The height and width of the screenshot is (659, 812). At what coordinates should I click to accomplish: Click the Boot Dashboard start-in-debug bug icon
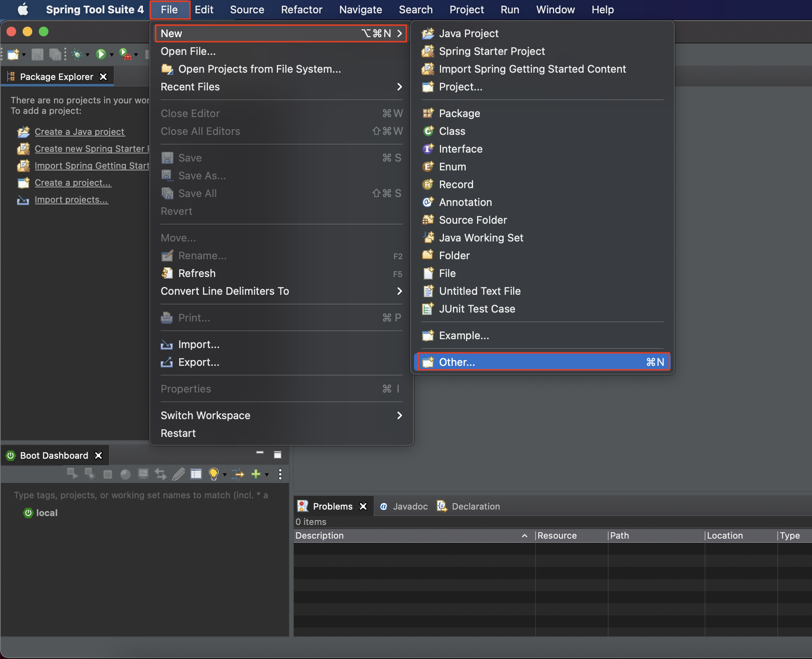[x=90, y=474]
